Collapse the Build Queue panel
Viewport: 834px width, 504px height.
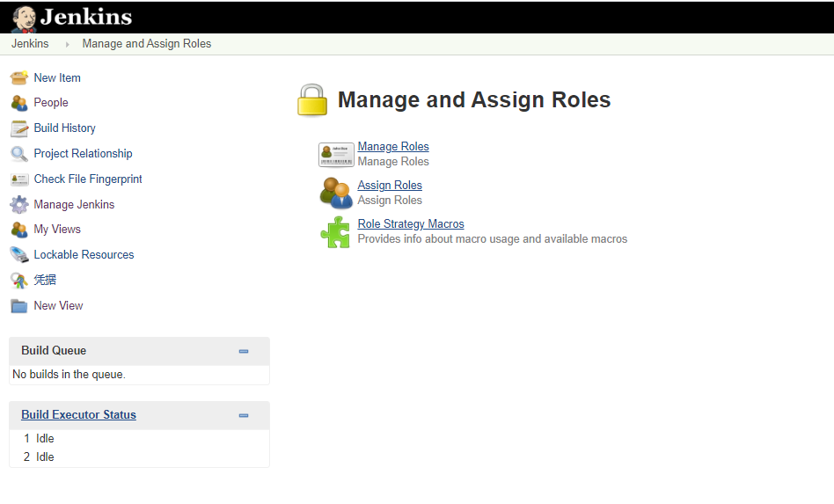(244, 351)
